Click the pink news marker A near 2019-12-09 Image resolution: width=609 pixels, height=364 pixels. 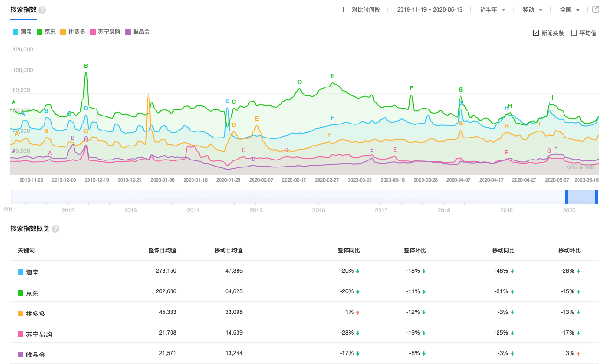tap(50, 153)
